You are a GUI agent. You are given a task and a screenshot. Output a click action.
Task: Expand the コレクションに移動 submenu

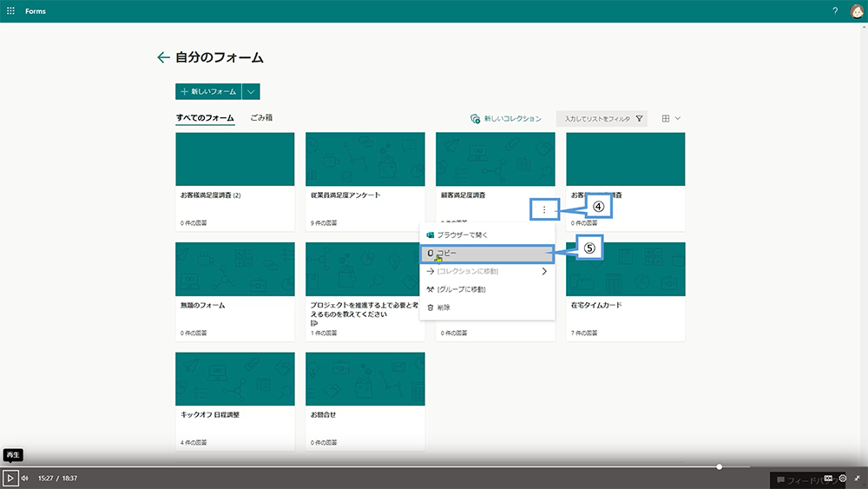487,271
